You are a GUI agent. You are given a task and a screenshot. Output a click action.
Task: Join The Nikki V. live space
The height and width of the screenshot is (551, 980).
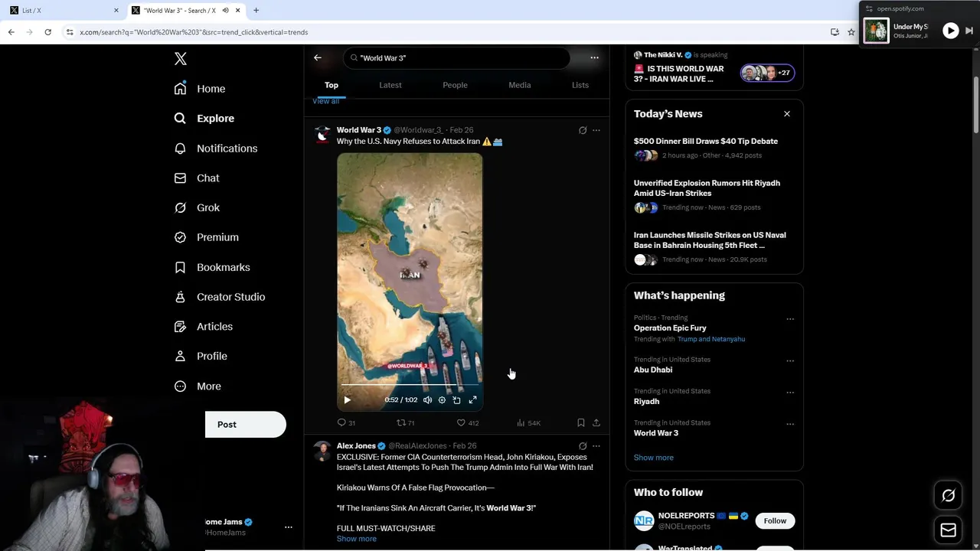714,68
